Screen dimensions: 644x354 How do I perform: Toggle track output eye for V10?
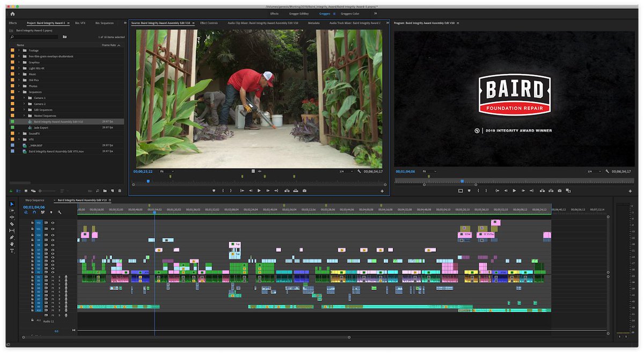coord(53,235)
